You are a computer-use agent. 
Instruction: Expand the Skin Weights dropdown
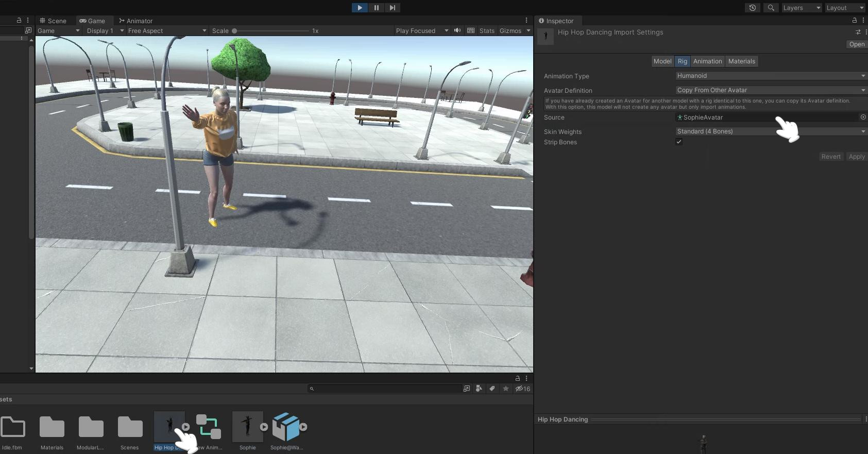(770, 131)
